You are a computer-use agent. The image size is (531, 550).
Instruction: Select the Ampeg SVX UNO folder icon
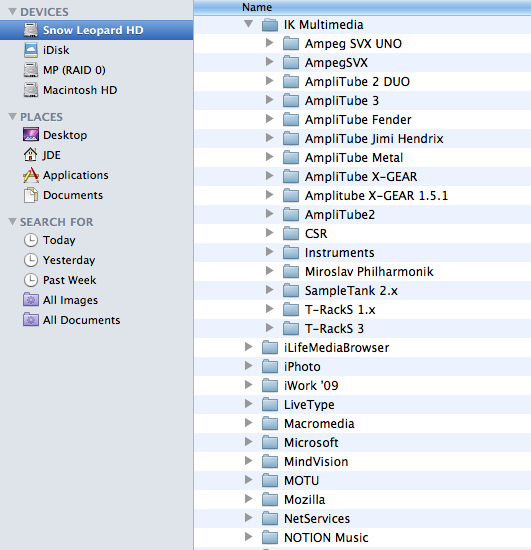point(291,44)
